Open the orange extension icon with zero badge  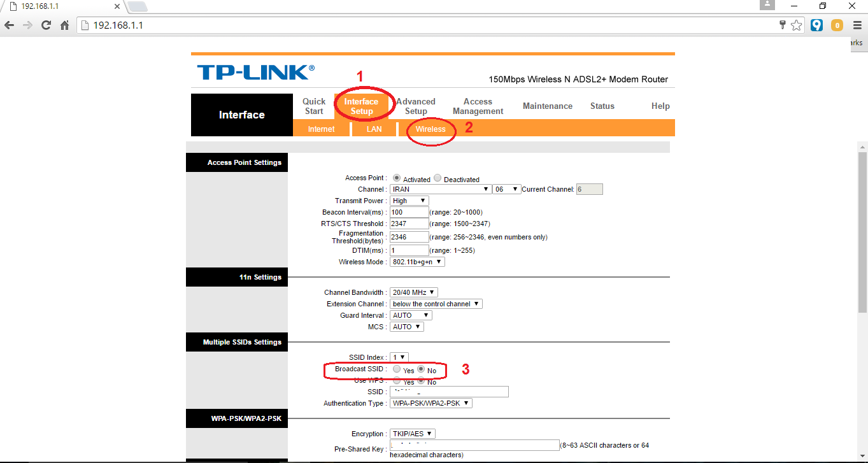click(x=837, y=25)
